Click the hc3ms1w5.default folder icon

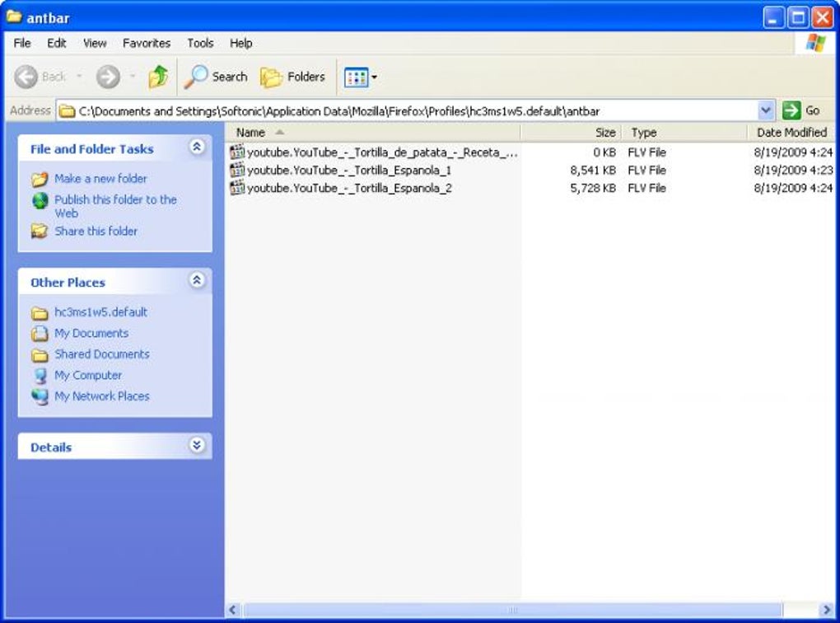(x=40, y=312)
